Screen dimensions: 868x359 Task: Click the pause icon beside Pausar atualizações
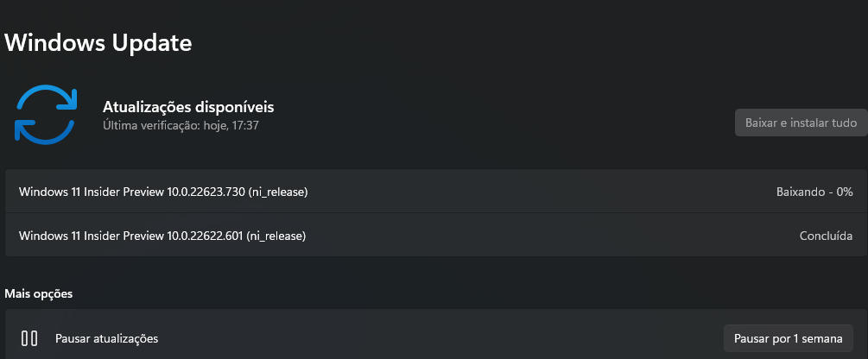click(x=29, y=338)
